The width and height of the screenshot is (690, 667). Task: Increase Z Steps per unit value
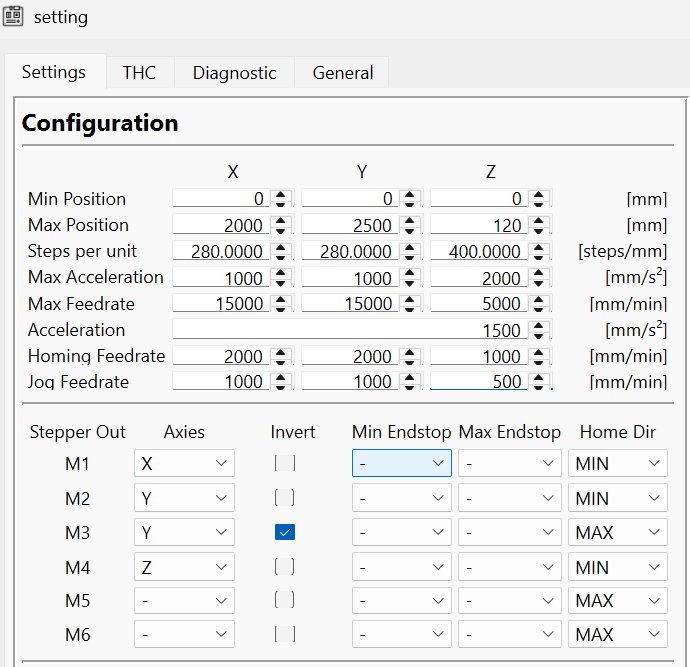tap(539, 246)
